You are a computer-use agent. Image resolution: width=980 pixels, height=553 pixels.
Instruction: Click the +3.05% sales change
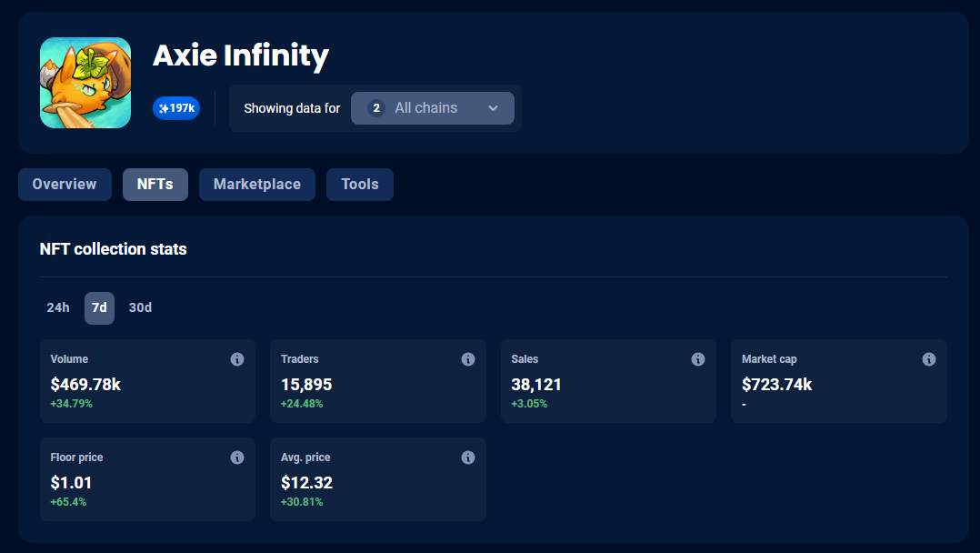[x=529, y=404]
